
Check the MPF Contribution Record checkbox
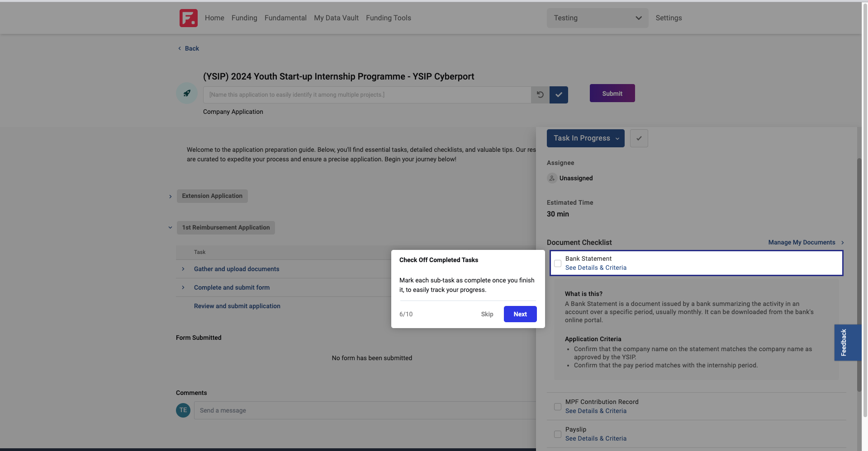558,407
